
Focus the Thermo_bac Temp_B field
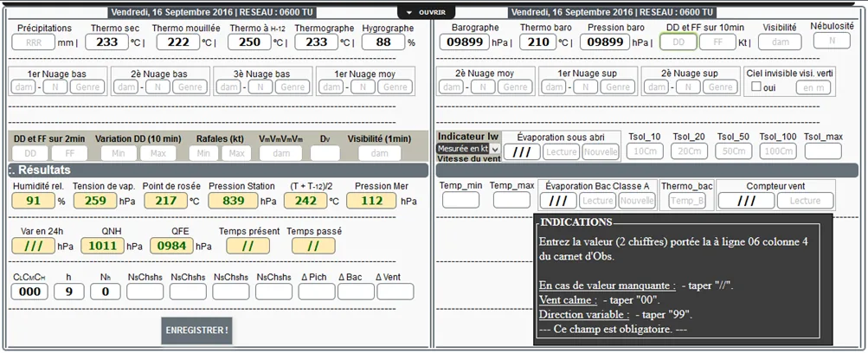(686, 201)
